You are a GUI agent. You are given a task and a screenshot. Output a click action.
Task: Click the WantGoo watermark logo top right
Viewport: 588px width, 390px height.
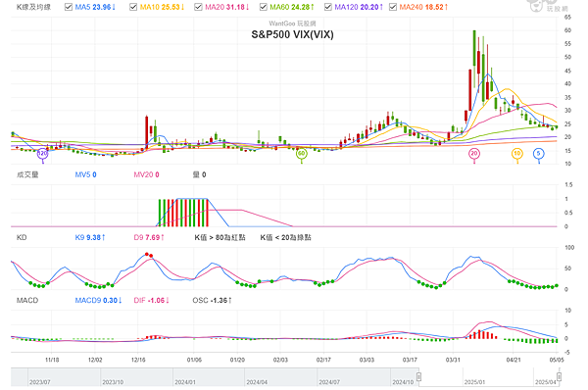pos(547,6)
